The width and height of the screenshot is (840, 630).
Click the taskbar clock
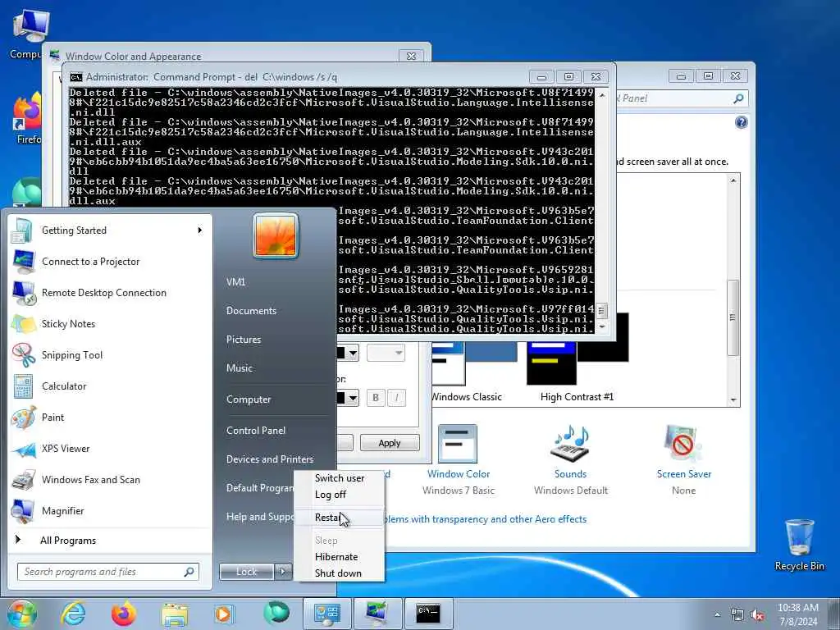(798, 614)
